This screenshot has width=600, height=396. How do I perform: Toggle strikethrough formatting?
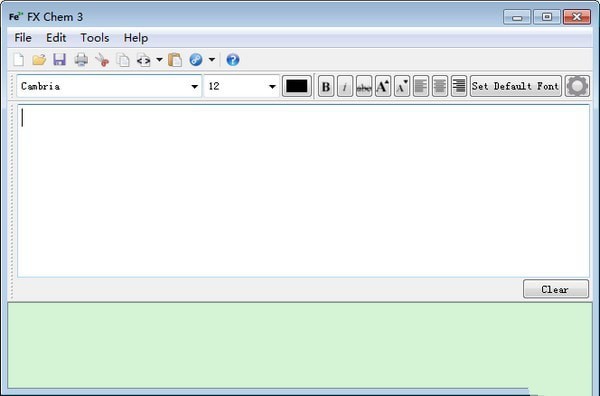364,86
